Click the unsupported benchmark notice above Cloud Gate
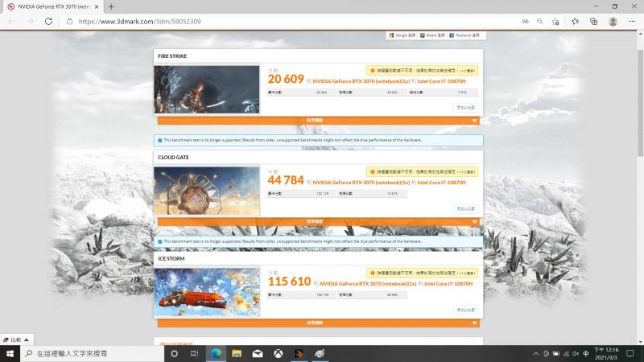 click(318, 140)
